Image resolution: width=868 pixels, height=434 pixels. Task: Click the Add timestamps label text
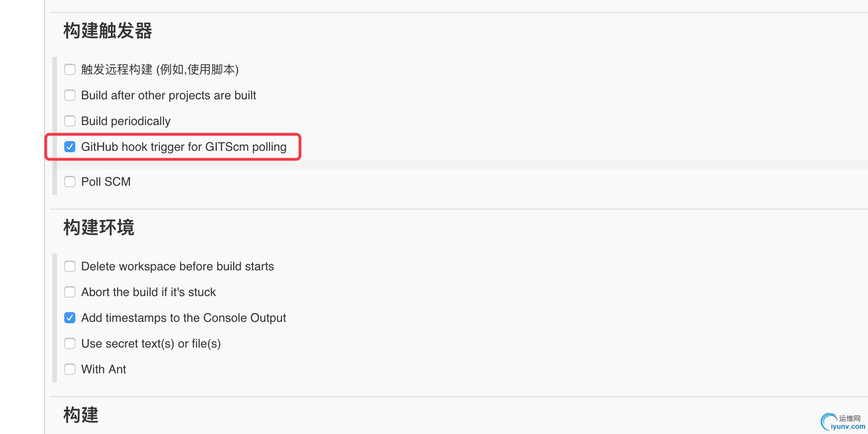click(x=184, y=318)
